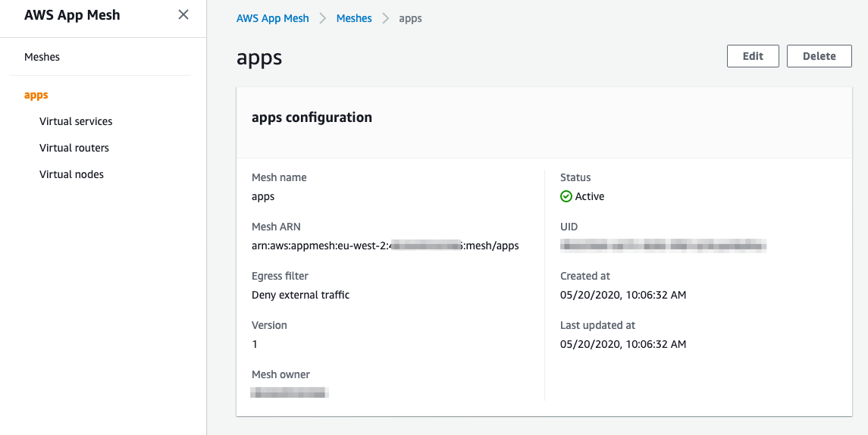
Task: Click the Active status text
Action: point(590,196)
